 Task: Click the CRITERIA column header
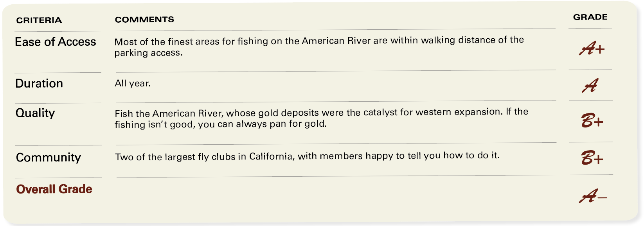39,20
